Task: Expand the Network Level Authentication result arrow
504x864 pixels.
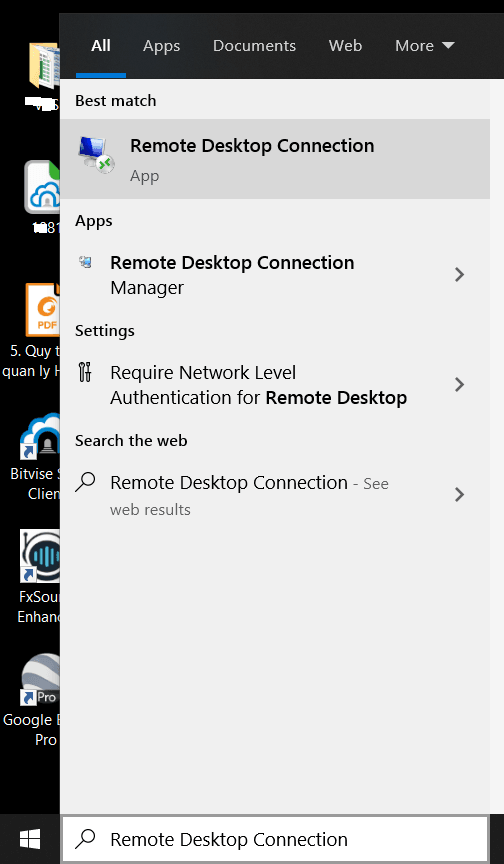Action: [x=459, y=385]
